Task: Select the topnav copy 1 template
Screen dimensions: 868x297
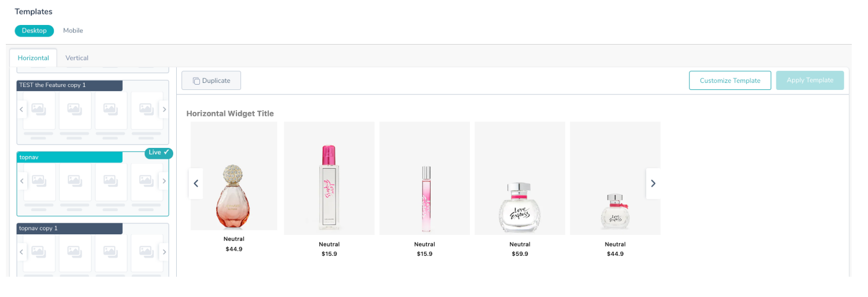Action: coord(93,250)
